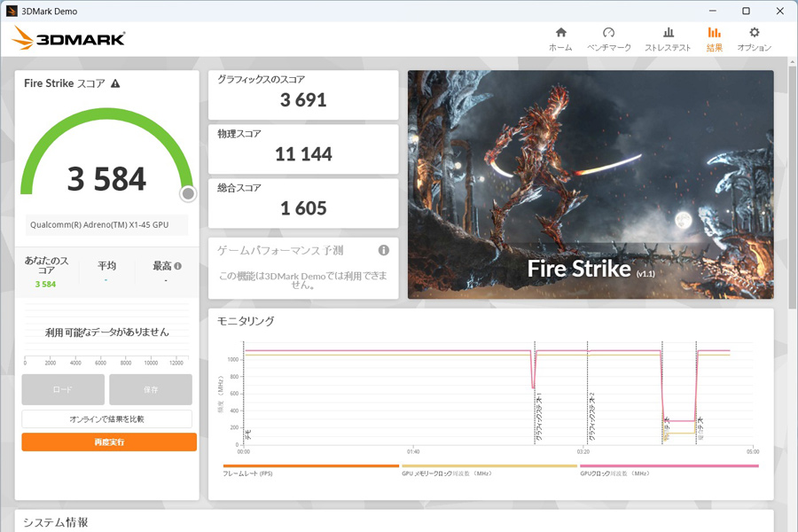
Task: Click the yellow GPUメモリークロック legend bar
Action: pos(489,465)
